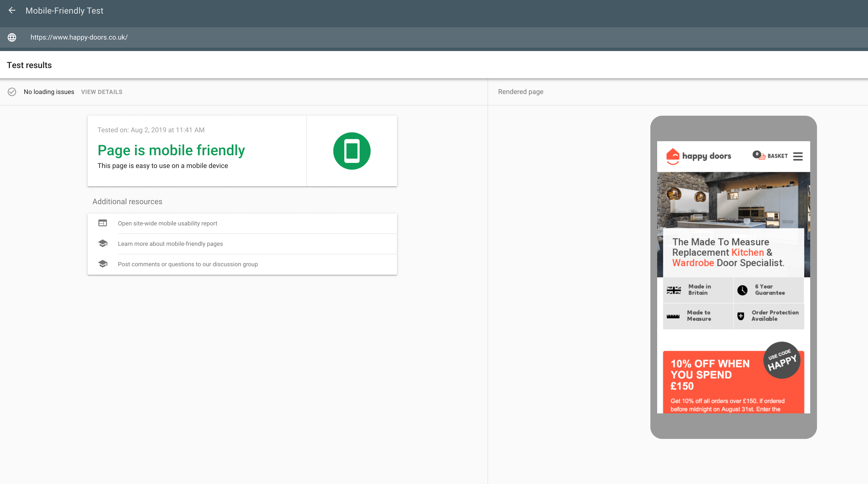Click the Union Jack Made in Britain icon
The image size is (868, 484).
coord(674,290)
